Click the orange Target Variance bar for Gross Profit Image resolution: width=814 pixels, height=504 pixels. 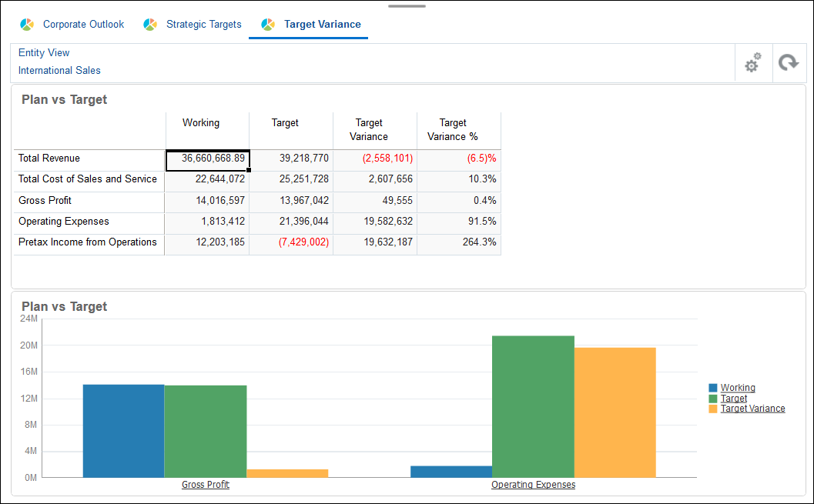click(286, 472)
